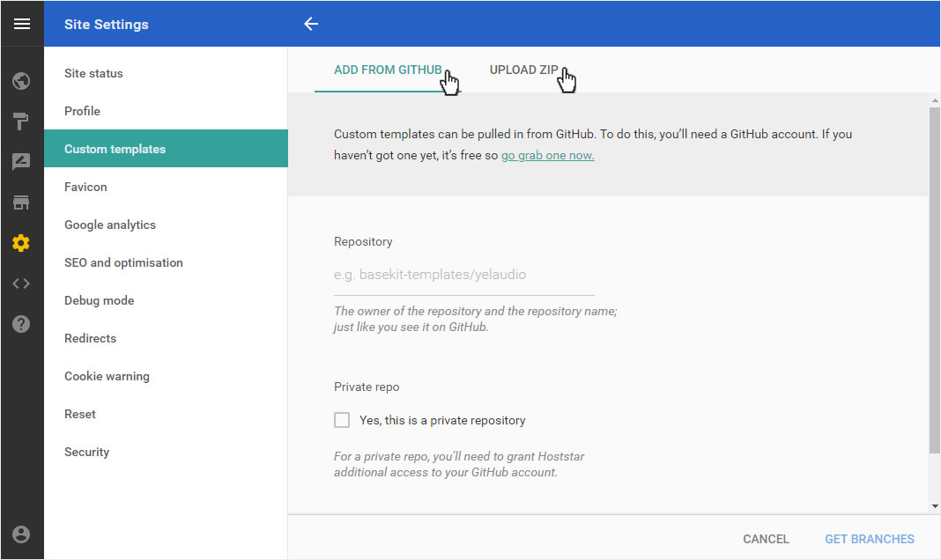Viewport: 941px width, 560px height.
Task: Select Custom templates menu item
Action: [x=167, y=149]
